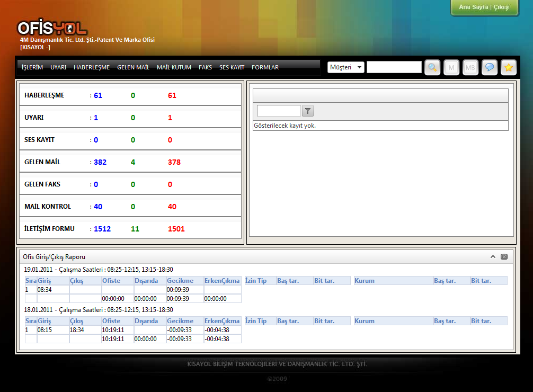Click the OfisYol logo
Screen dimensions: 533x392
pyautogui.click(x=52, y=28)
